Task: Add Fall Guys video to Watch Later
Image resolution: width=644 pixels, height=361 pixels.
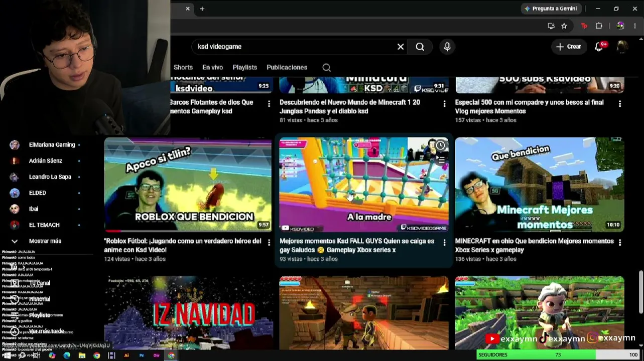Action: [440, 145]
